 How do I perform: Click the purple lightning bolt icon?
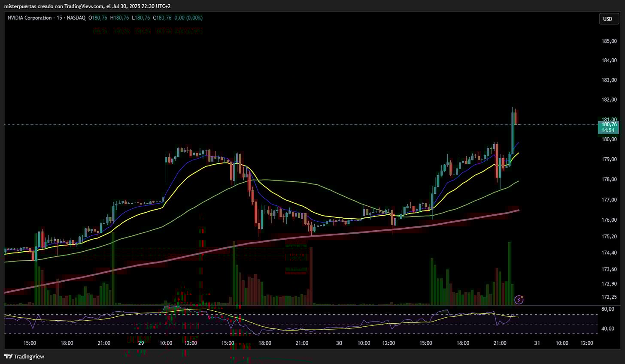pos(519,300)
